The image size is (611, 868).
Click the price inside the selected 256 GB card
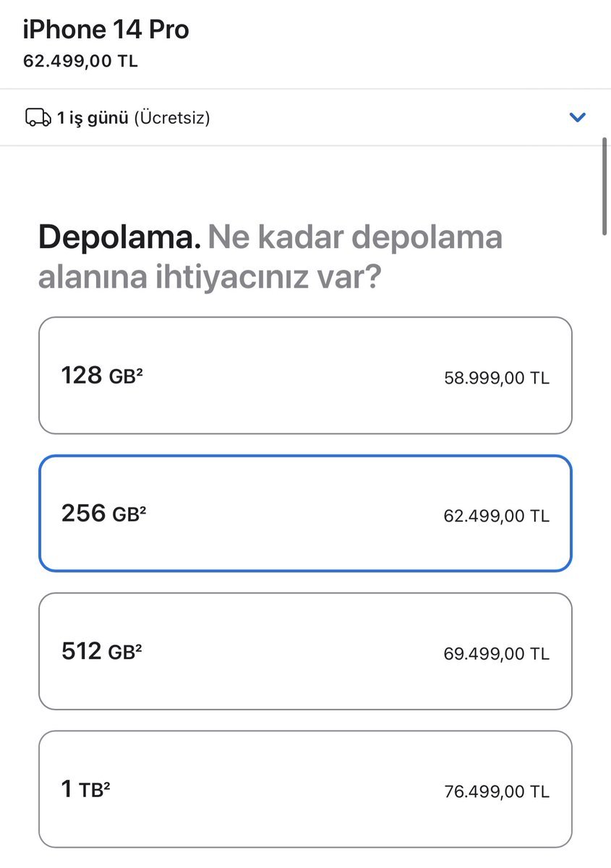[496, 516]
